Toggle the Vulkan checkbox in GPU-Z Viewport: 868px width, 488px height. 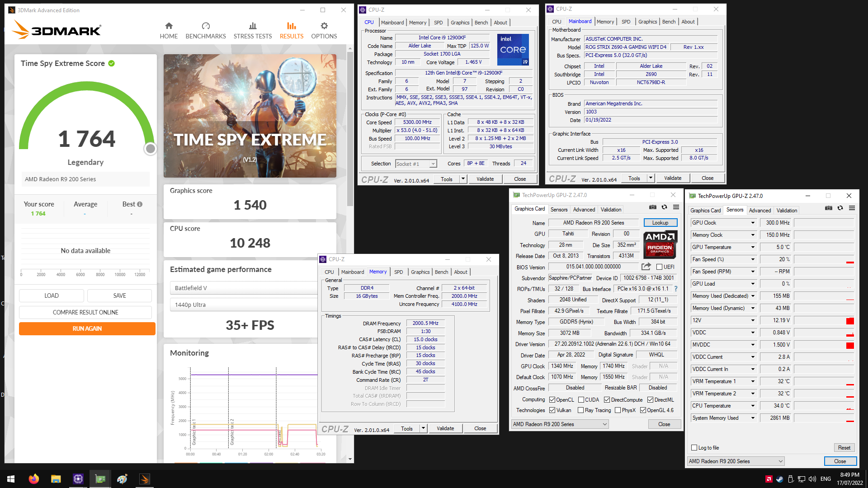pos(552,410)
